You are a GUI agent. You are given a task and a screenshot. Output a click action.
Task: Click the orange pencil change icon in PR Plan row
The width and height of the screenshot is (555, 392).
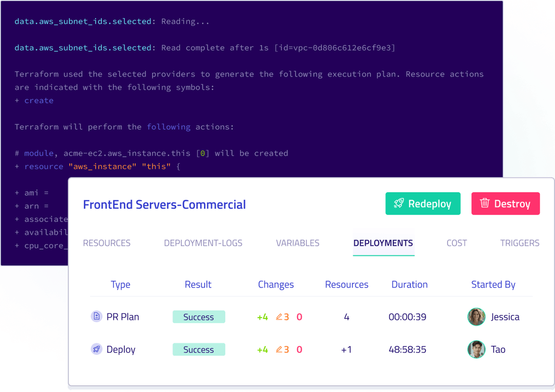click(279, 317)
